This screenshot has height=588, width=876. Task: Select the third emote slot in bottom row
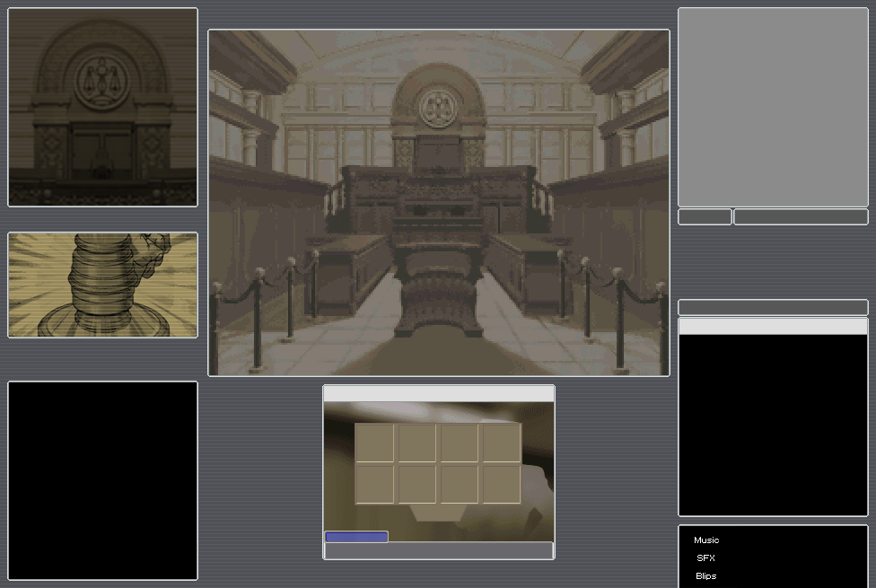tap(459, 484)
